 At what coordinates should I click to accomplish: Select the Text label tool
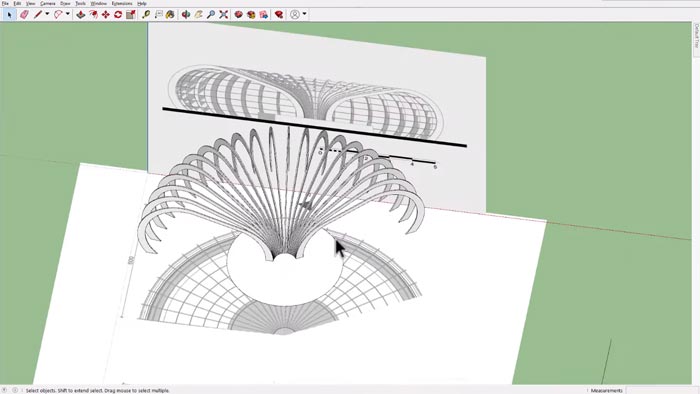coord(158,15)
